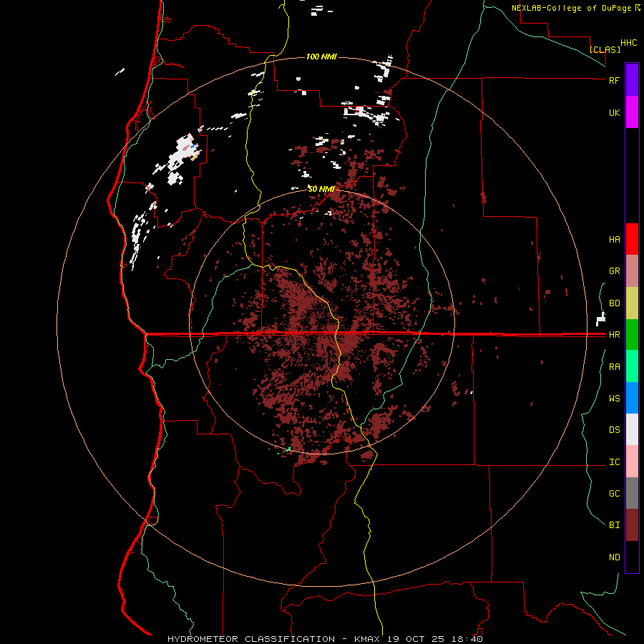Click the red HA legend swatch

[x=632, y=239]
